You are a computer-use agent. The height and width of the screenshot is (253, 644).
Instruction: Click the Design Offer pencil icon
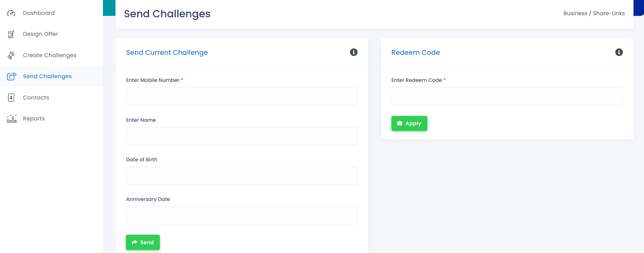(x=11, y=34)
